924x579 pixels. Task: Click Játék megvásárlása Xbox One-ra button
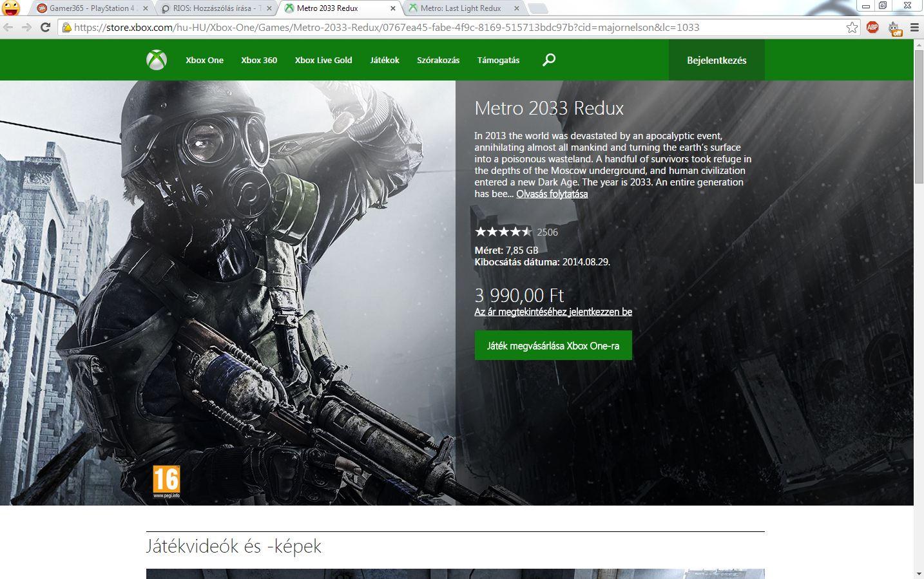[553, 345]
